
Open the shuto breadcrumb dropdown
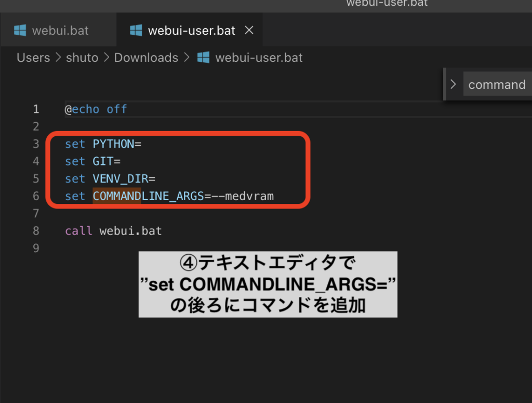pos(82,58)
